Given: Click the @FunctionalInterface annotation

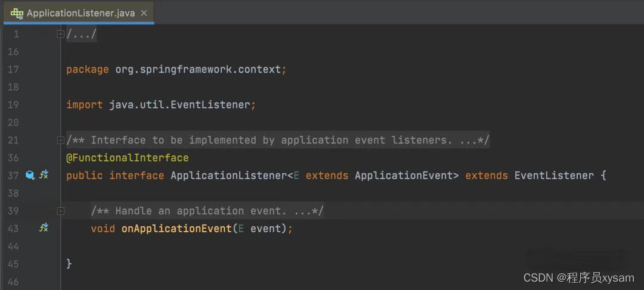Looking at the screenshot, I should pyautogui.click(x=128, y=158).
